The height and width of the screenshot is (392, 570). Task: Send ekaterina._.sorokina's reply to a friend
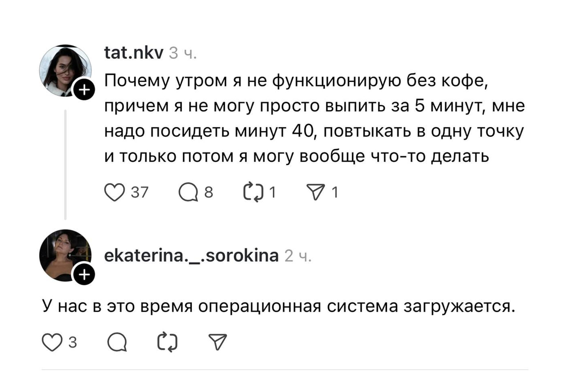pos(218,342)
